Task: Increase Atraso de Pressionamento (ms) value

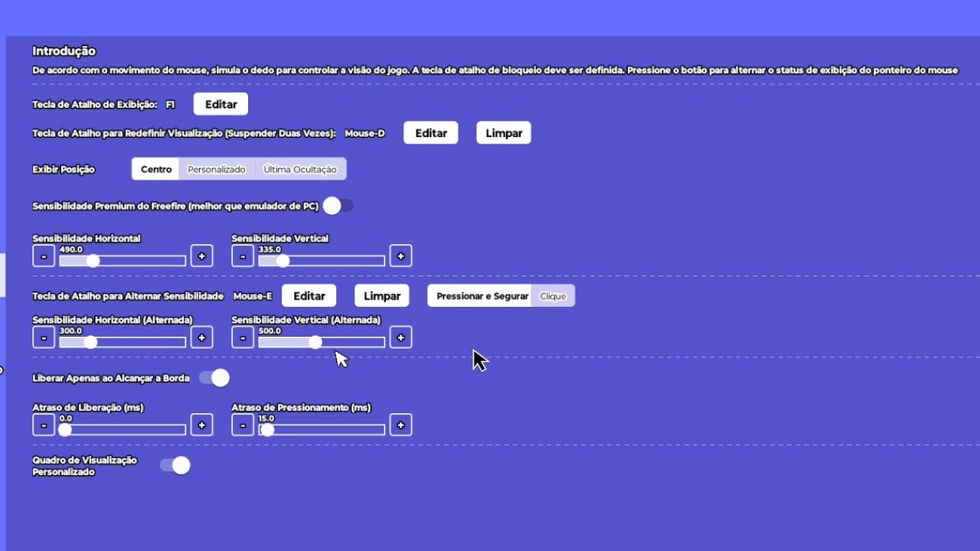Action: [400, 425]
